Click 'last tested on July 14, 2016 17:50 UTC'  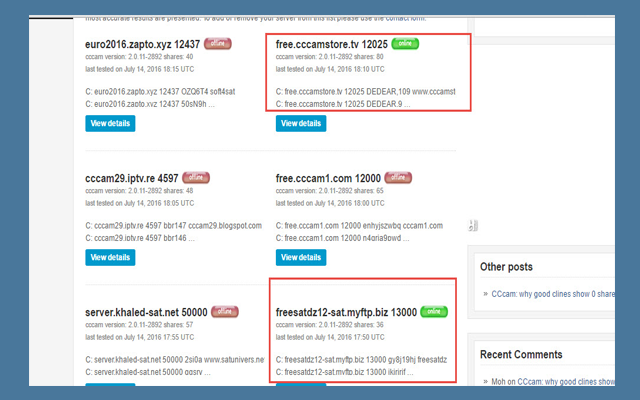coord(330,337)
